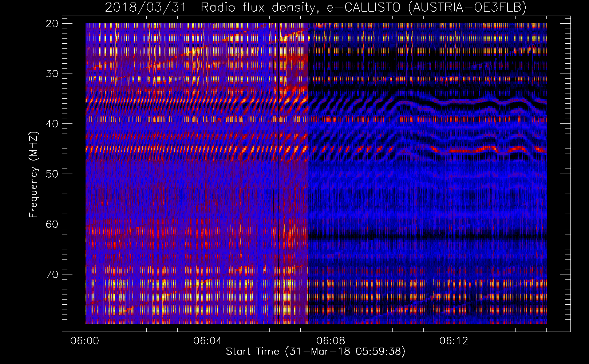Click the 30 MHz frequency tick label

point(52,74)
